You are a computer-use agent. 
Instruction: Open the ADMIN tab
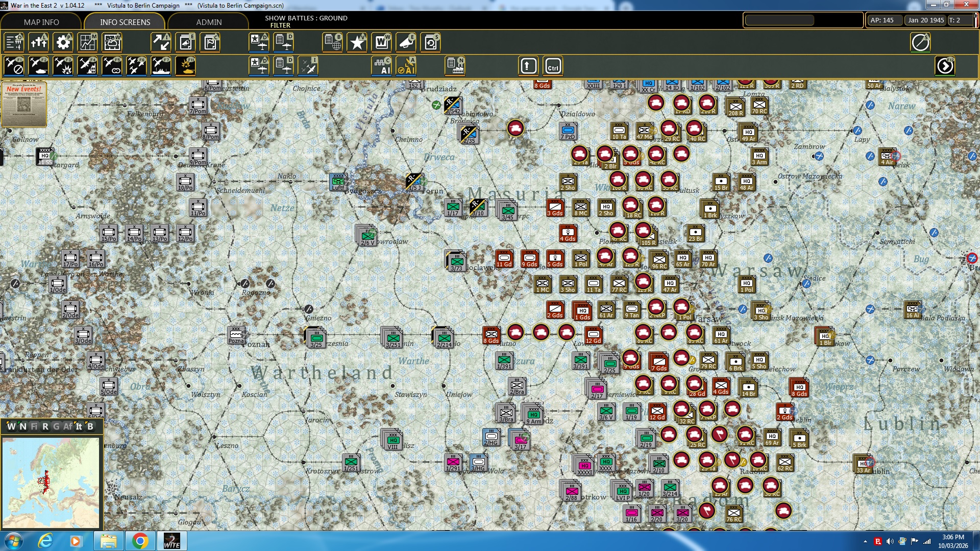(209, 22)
